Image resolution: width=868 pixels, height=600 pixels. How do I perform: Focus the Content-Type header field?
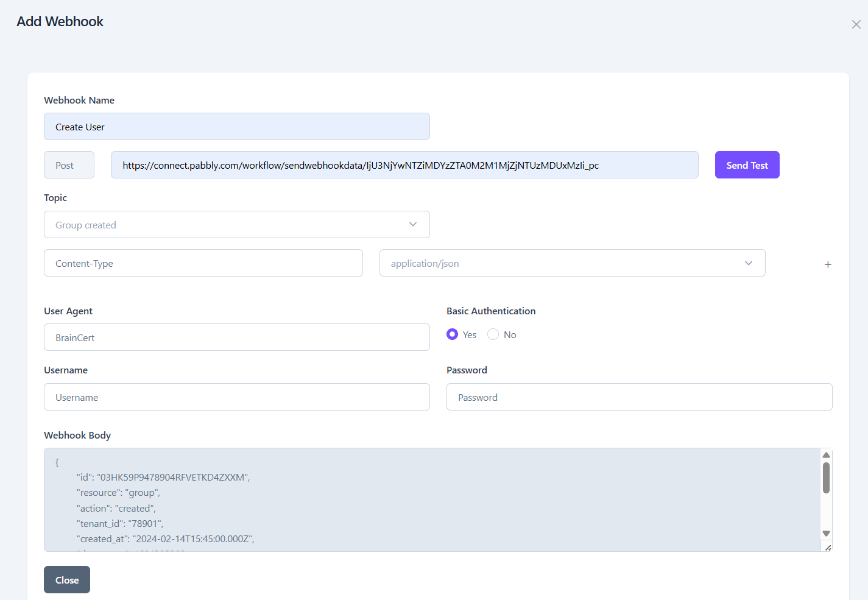[203, 263]
